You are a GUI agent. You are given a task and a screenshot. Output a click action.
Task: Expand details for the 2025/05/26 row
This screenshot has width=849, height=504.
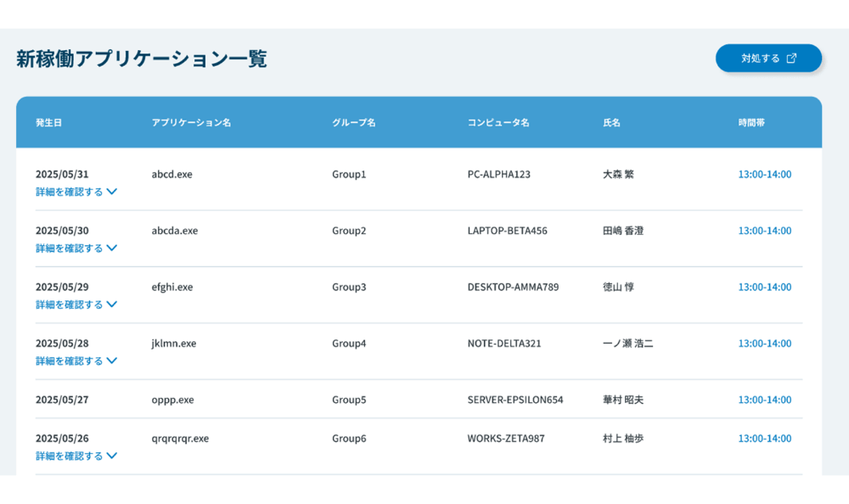(76, 456)
